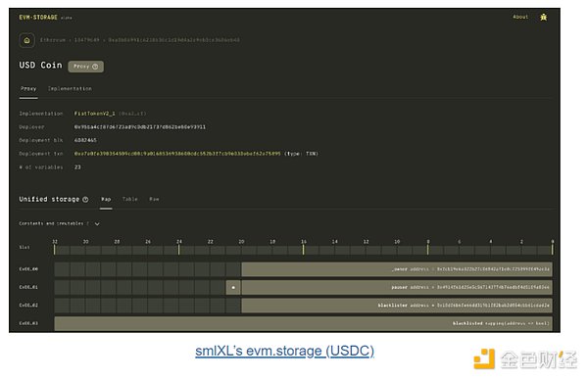Select the Map storage view
This screenshot has height=380, width=588.
click(106, 200)
